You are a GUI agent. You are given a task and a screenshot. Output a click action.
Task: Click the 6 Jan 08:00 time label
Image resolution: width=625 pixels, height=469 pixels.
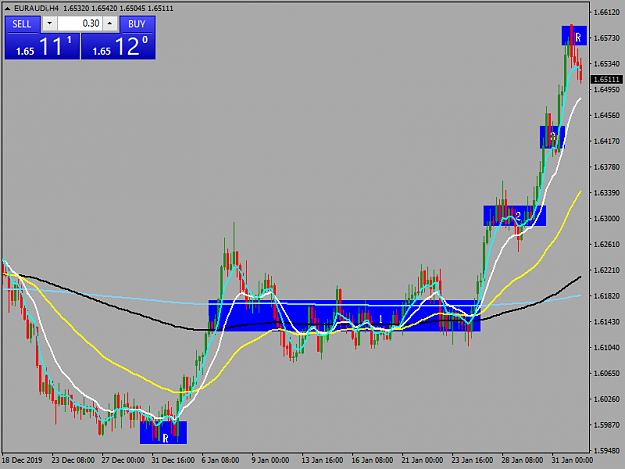(220, 460)
